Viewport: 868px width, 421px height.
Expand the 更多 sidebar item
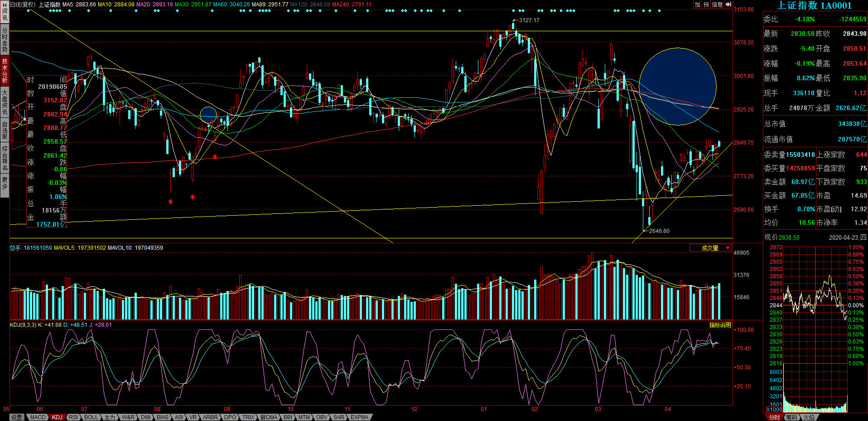pyautogui.click(x=5, y=186)
